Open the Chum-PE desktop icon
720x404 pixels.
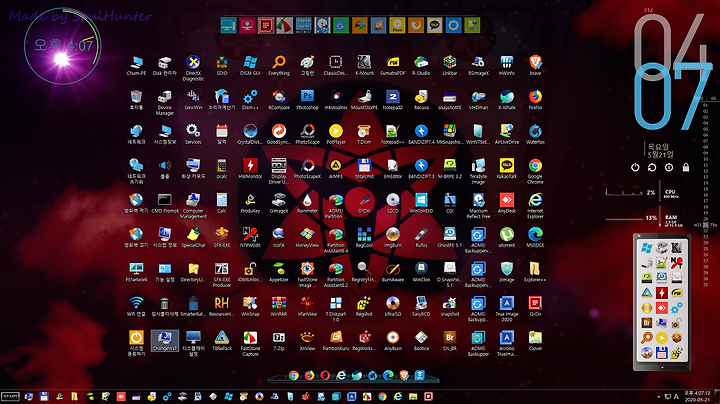136,65
